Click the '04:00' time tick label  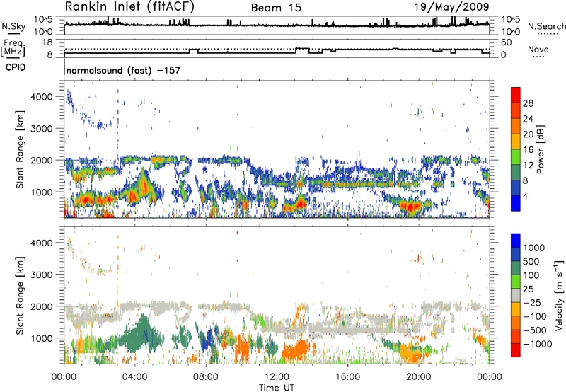(x=135, y=377)
